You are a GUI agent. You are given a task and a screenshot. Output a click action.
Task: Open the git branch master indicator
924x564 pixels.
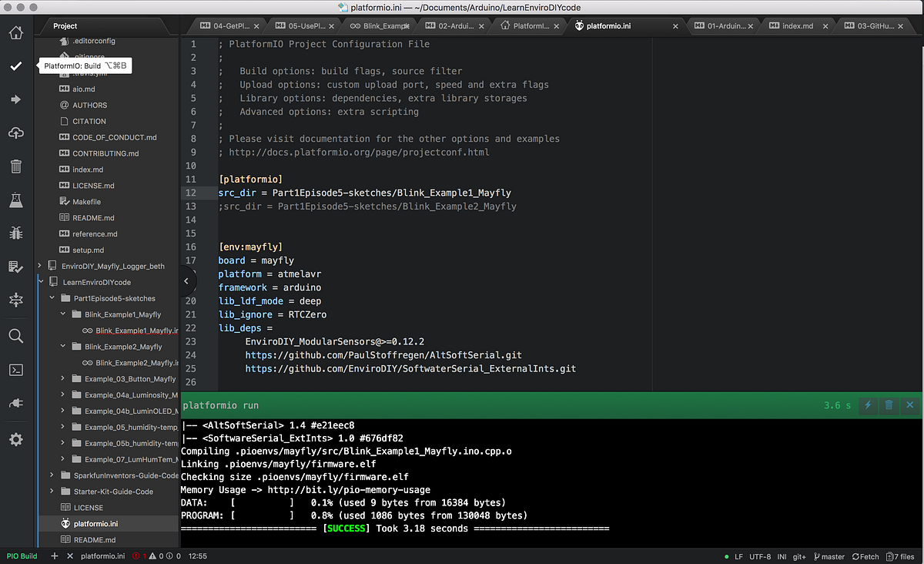click(x=829, y=556)
